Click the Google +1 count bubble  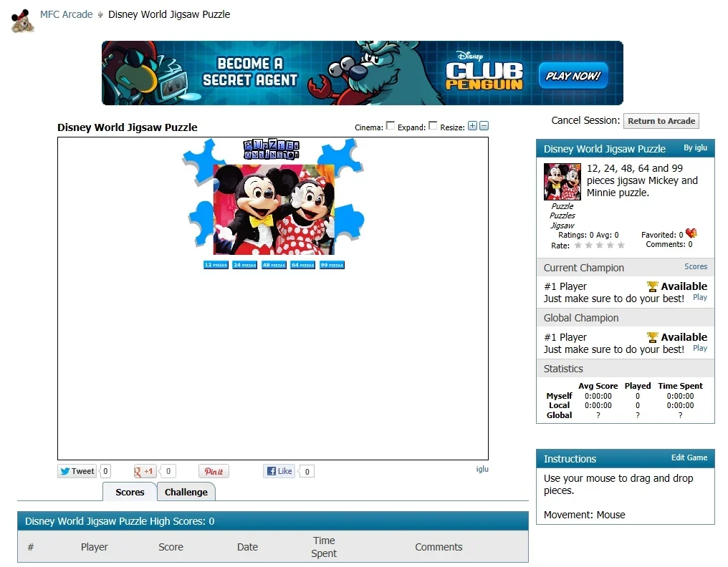coord(168,471)
